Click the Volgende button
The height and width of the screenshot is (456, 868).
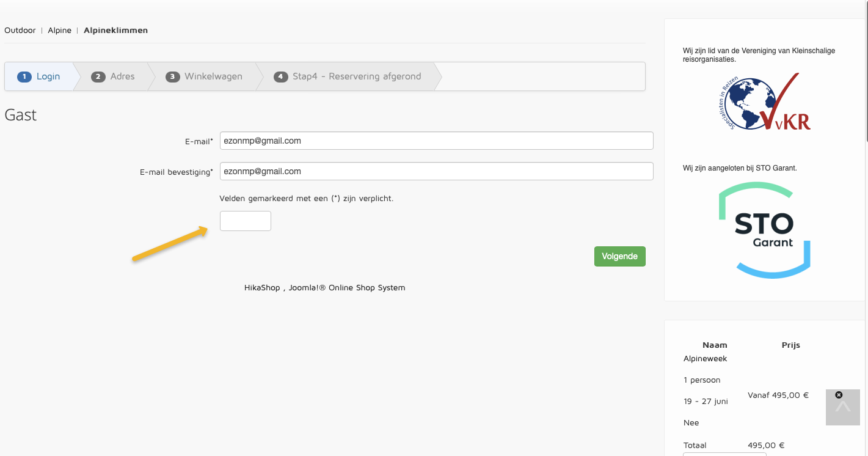tap(619, 256)
